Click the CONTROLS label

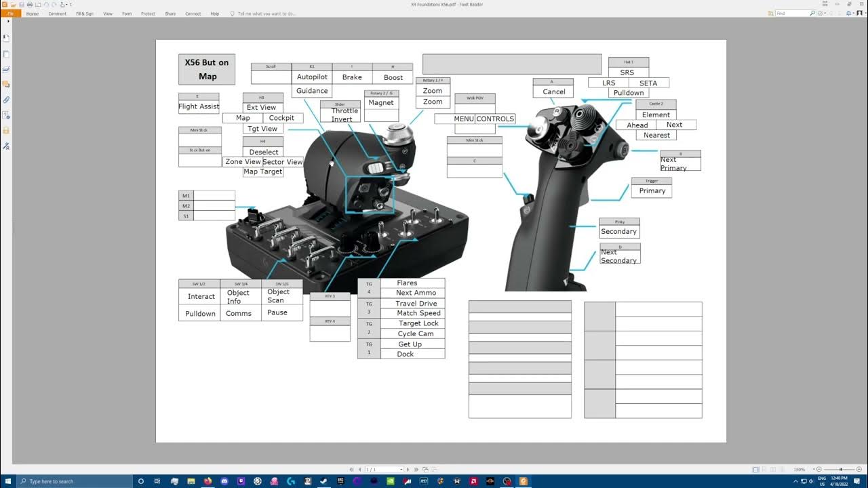point(495,119)
